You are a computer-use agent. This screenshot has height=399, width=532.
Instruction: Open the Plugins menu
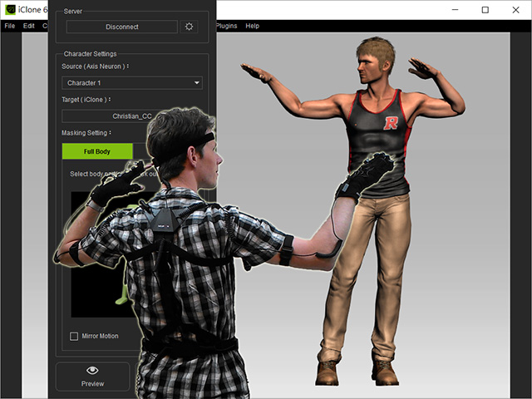226,26
